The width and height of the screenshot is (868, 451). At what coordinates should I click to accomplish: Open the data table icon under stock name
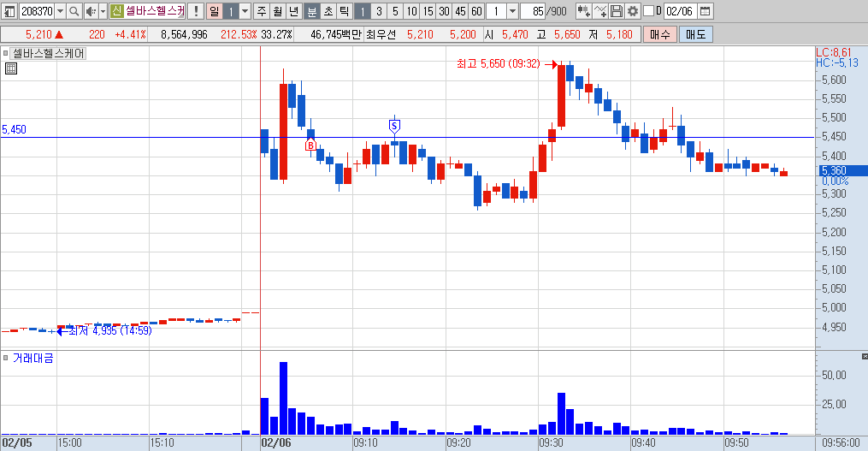click(10, 68)
